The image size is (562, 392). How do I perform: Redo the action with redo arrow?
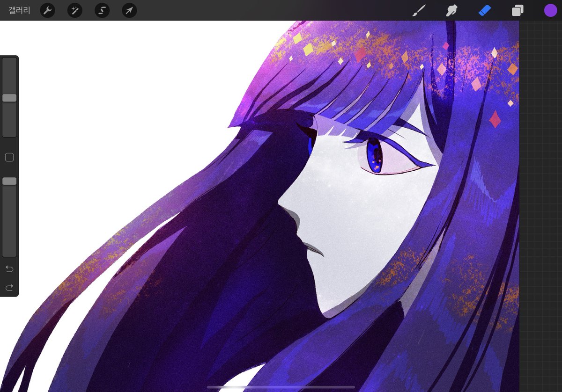coord(9,287)
